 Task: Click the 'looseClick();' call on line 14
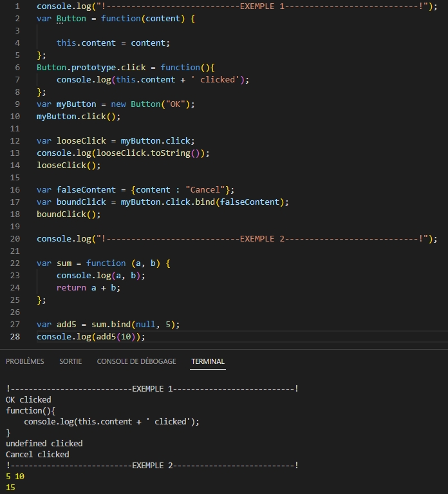[x=69, y=166]
